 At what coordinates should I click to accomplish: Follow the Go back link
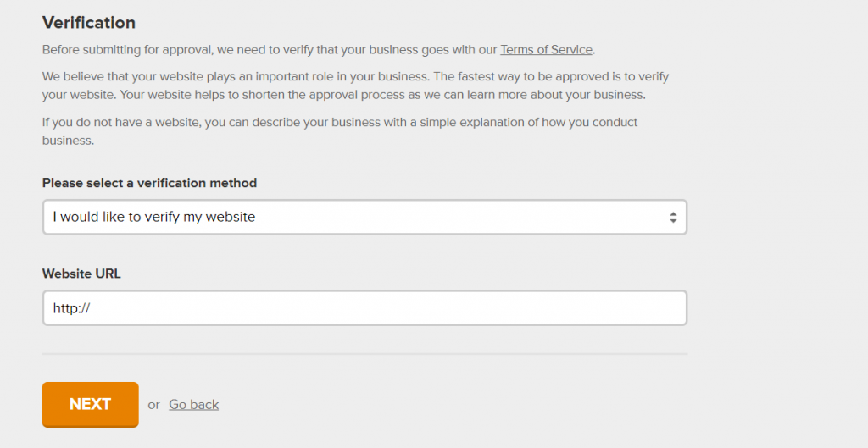pos(194,405)
